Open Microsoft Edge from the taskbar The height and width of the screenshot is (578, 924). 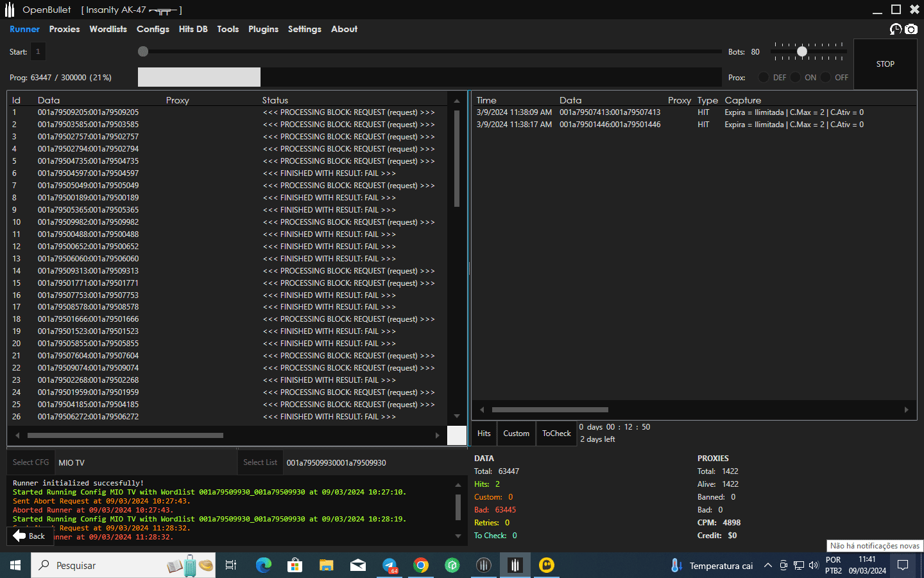point(264,565)
